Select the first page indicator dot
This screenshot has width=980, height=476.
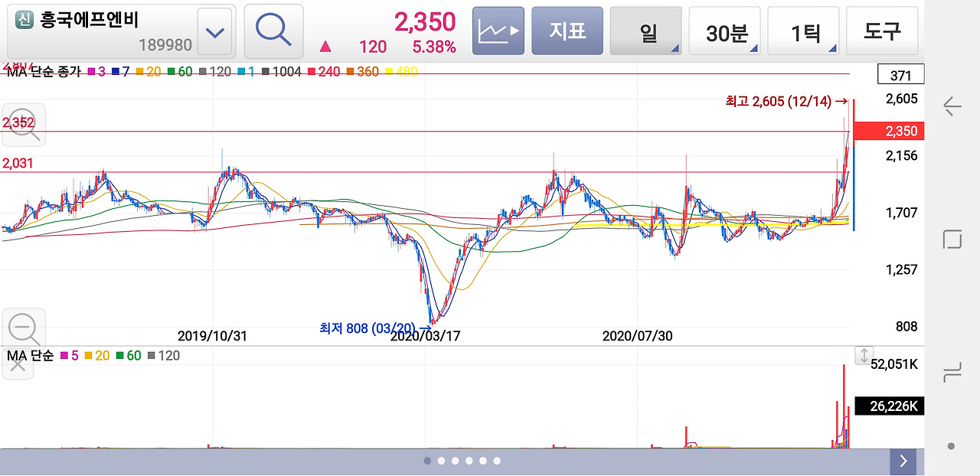click(x=427, y=461)
